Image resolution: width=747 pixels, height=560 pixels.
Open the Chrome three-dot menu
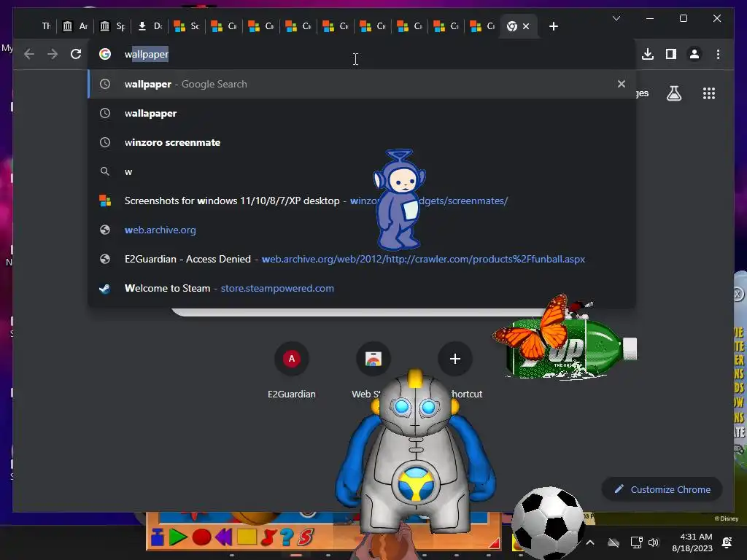pos(718,54)
